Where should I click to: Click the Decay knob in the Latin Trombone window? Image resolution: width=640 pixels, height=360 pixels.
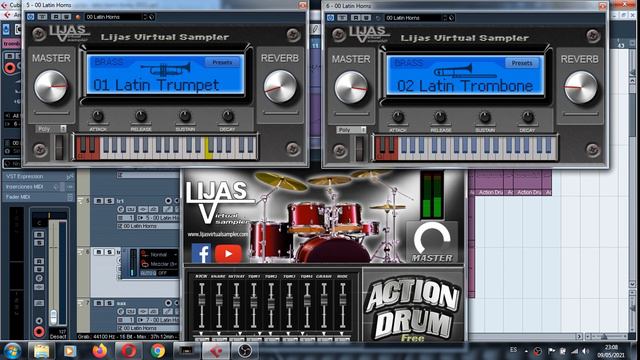click(527, 117)
